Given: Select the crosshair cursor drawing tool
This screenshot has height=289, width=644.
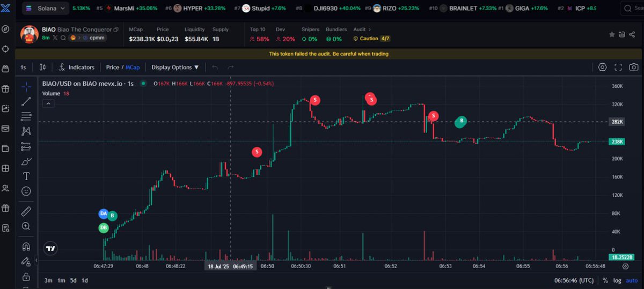Looking at the screenshot, I should point(26,87).
